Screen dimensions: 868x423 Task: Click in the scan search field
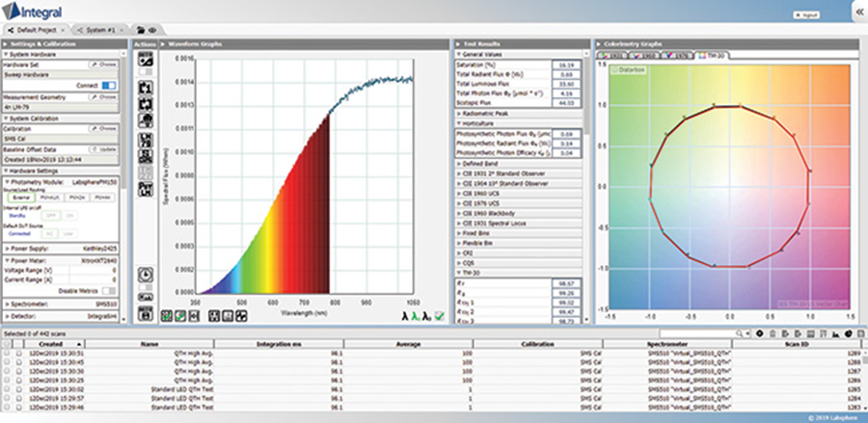click(x=697, y=334)
